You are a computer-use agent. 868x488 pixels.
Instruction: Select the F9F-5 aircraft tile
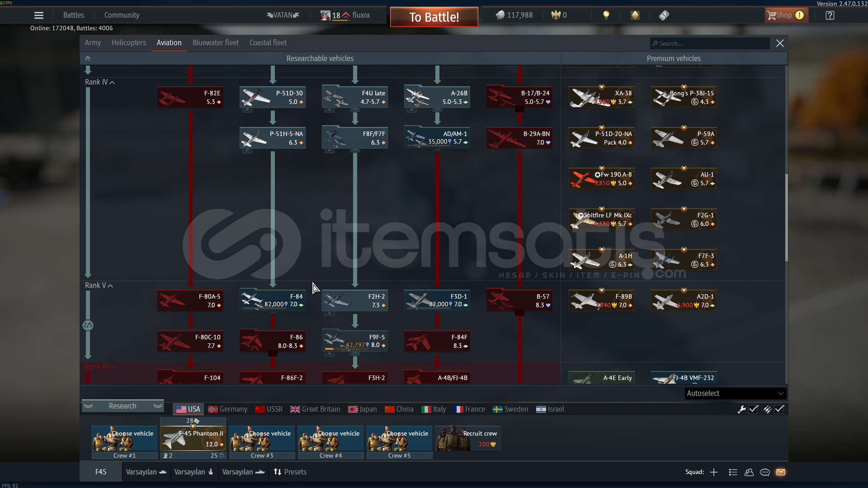(355, 341)
